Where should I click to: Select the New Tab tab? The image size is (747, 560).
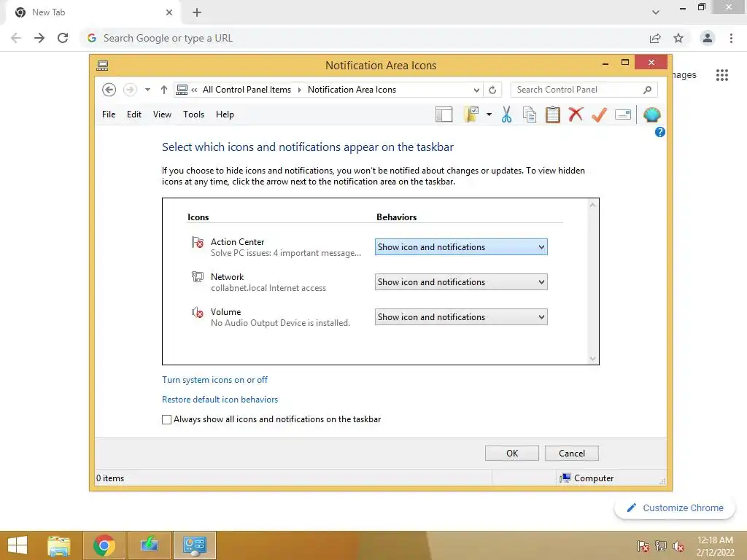click(x=93, y=12)
